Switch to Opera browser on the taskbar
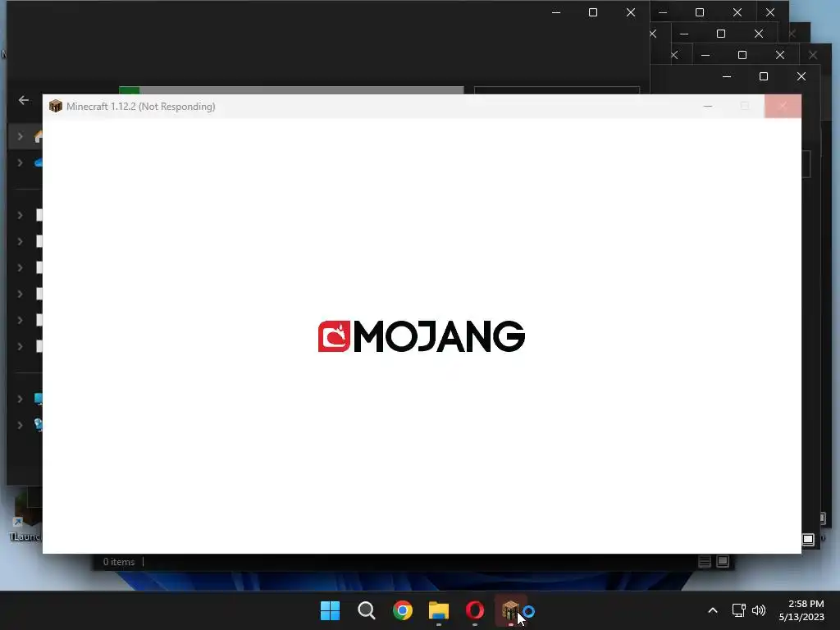840x630 pixels. point(475,610)
